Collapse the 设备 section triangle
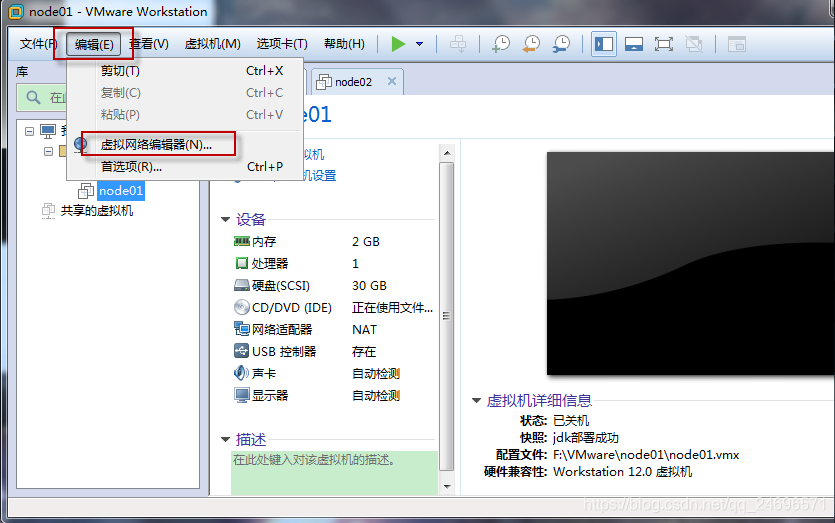 225,219
